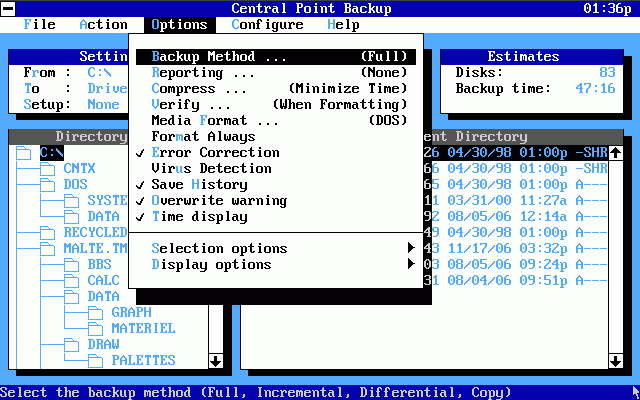Click the CNTX folder icon
640x400 pixels.
click(x=48, y=169)
